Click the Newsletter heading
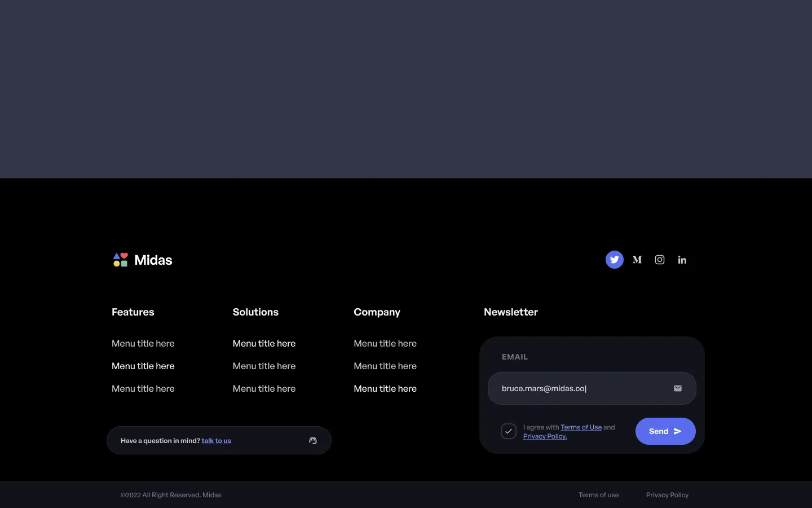The width and height of the screenshot is (812, 508). coord(511,312)
